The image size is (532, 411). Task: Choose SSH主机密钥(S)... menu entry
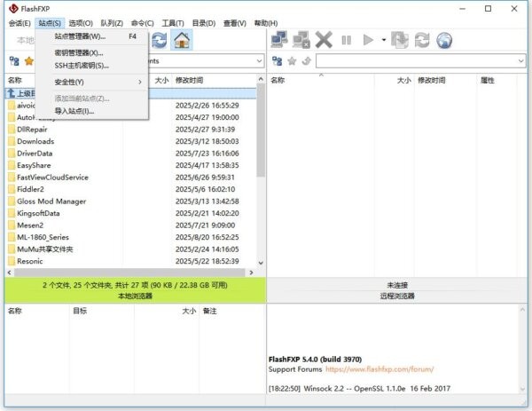(x=91, y=66)
